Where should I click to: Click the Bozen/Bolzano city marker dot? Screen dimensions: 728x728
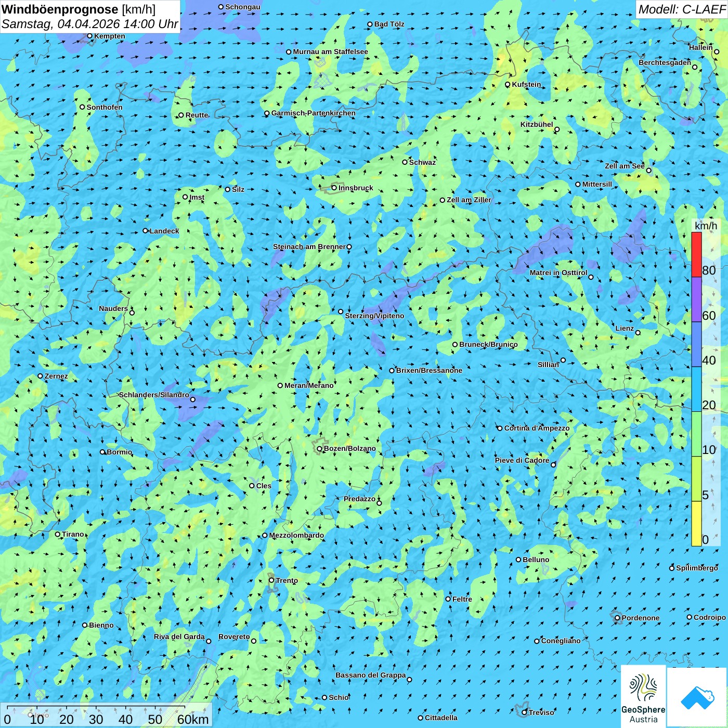pos(319,448)
